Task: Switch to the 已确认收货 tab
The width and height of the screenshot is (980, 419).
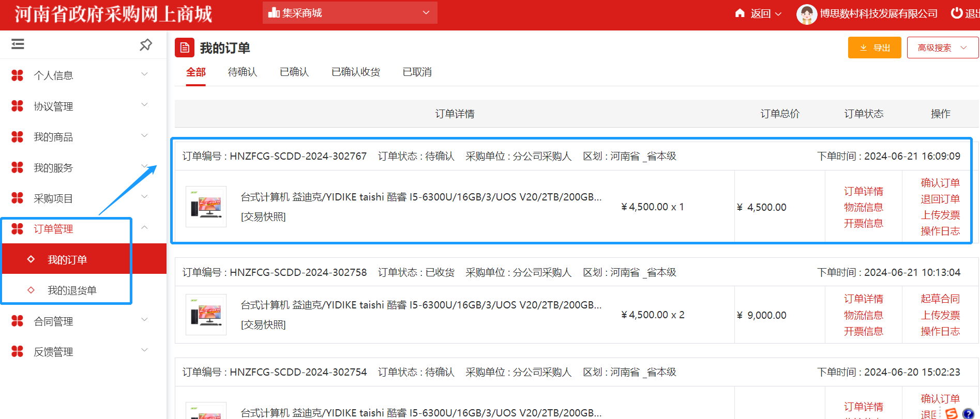Action: [355, 72]
